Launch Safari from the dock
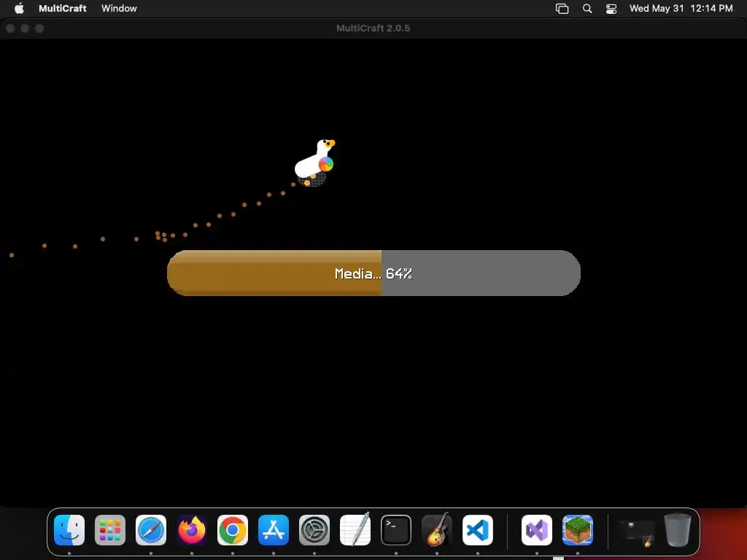This screenshot has height=560, width=747. point(151,530)
